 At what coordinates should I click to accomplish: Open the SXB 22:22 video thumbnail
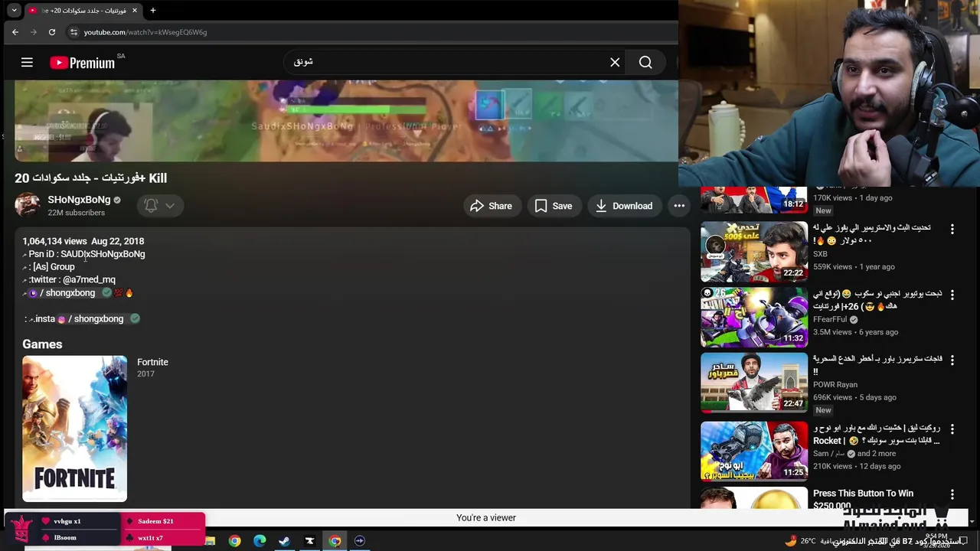pos(754,252)
